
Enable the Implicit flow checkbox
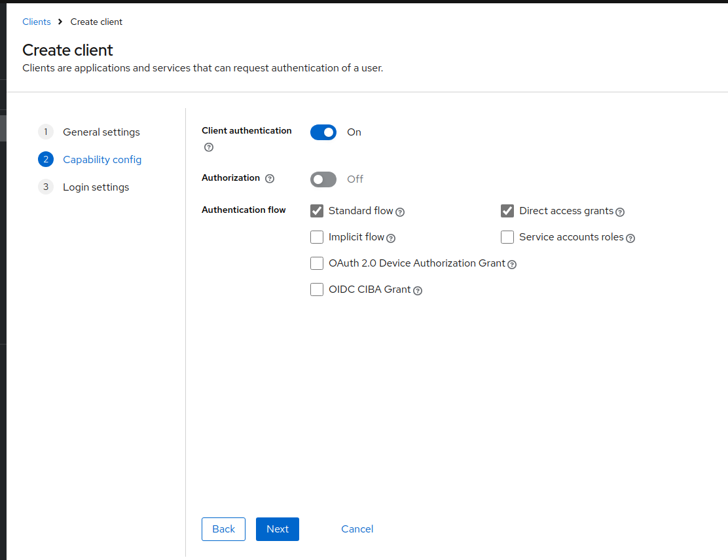(317, 237)
